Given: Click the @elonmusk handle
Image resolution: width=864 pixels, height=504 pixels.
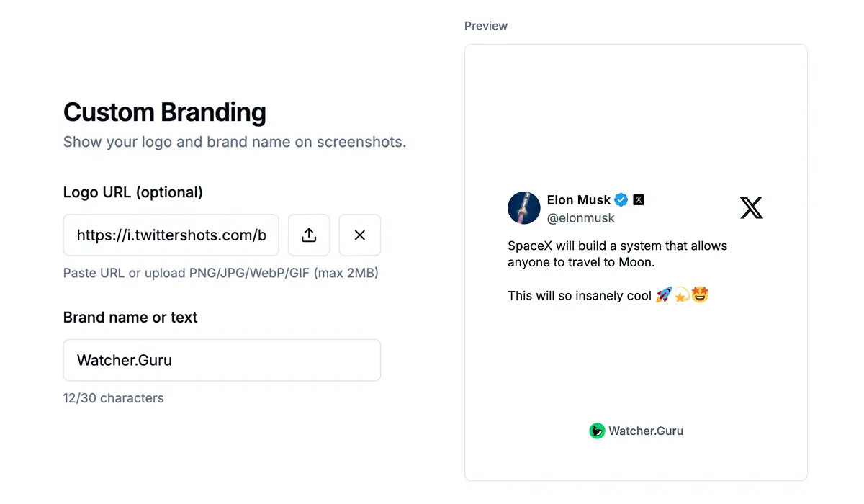Looking at the screenshot, I should point(581,217).
